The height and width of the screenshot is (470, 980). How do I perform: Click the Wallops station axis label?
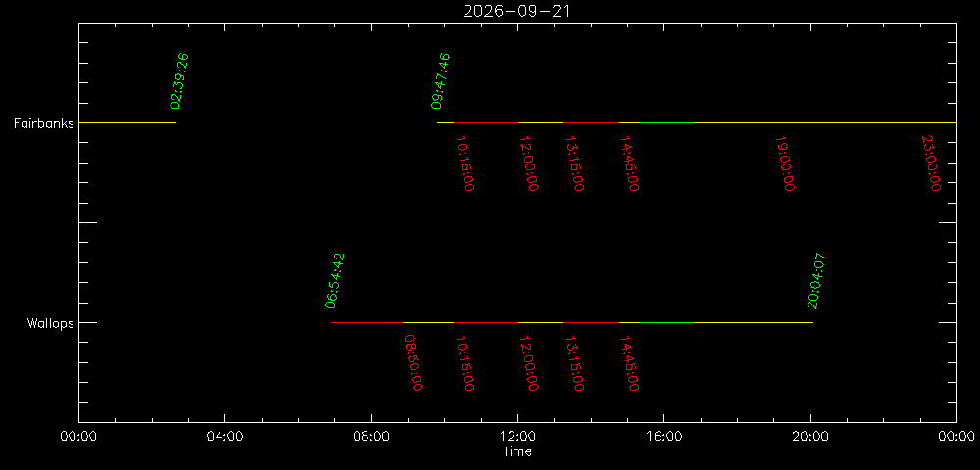(51, 323)
